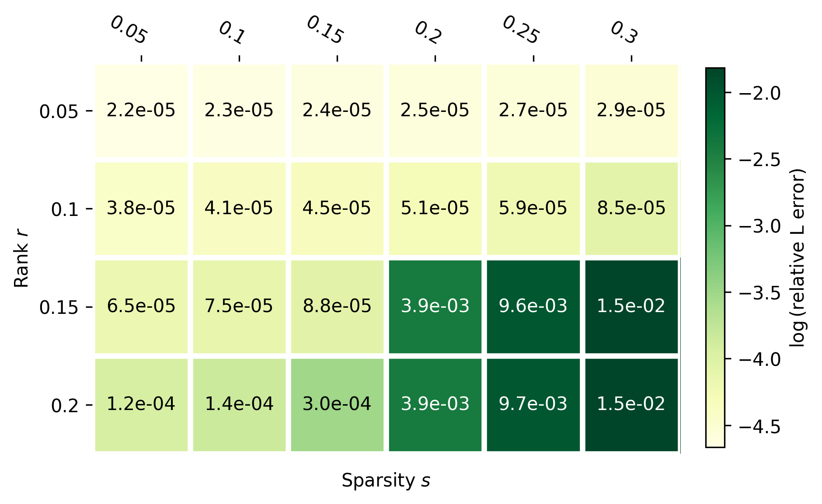Click the colorbar label log(relative L error)

pos(797,257)
